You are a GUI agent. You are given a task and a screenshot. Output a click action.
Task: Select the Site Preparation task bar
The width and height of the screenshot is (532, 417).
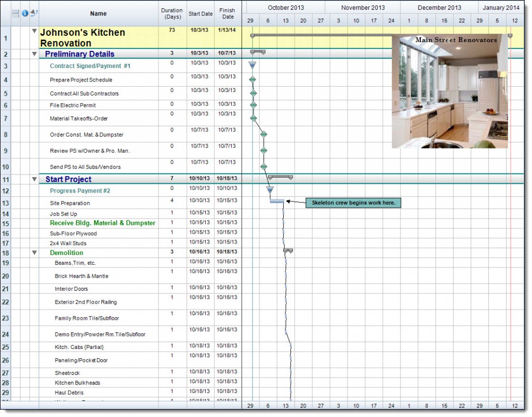277,201
